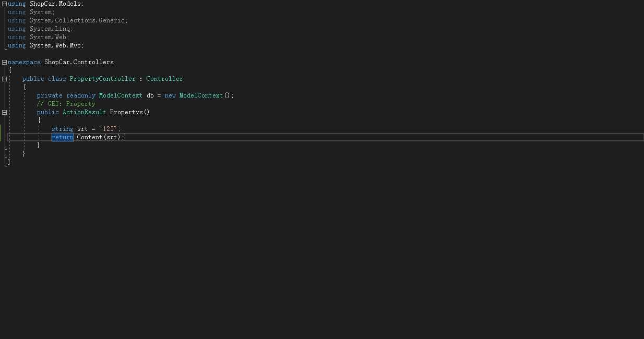Collapse the using directives block
644x339 pixels.
(x=4, y=4)
